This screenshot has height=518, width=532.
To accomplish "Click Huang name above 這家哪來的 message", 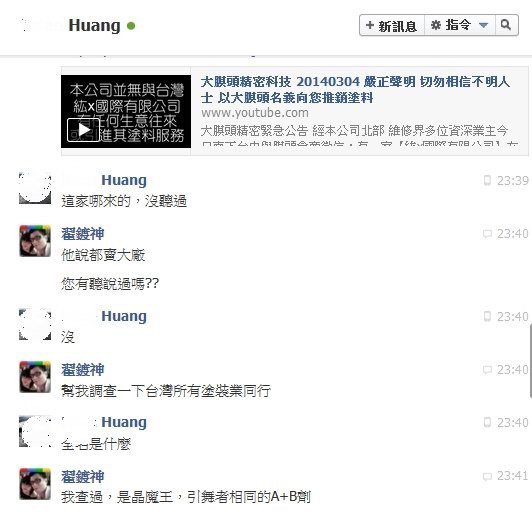I will pos(124,180).
